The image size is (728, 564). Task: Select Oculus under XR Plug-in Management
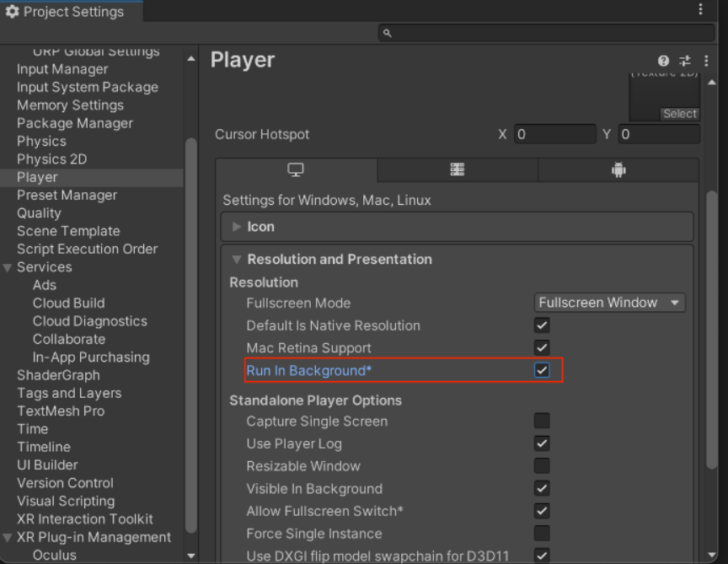(x=53, y=555)
